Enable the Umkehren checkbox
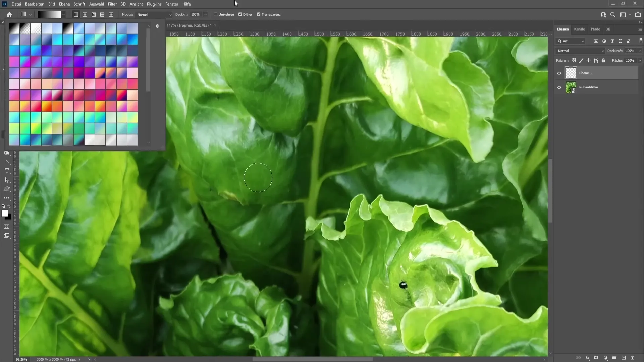Image resolution: width=644 pixels, height=362 pixels. [216, 14]
